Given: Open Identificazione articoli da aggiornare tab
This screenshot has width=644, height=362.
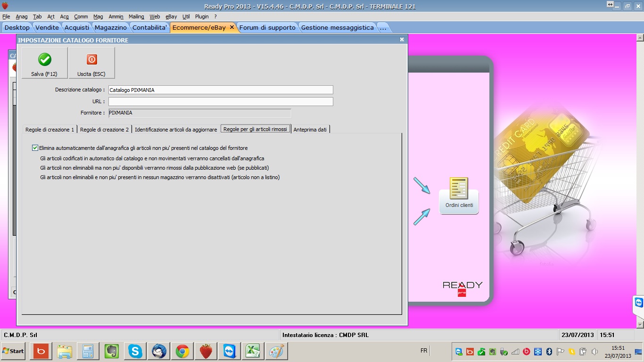Looking at the screenshot, I should coord(176,129).
